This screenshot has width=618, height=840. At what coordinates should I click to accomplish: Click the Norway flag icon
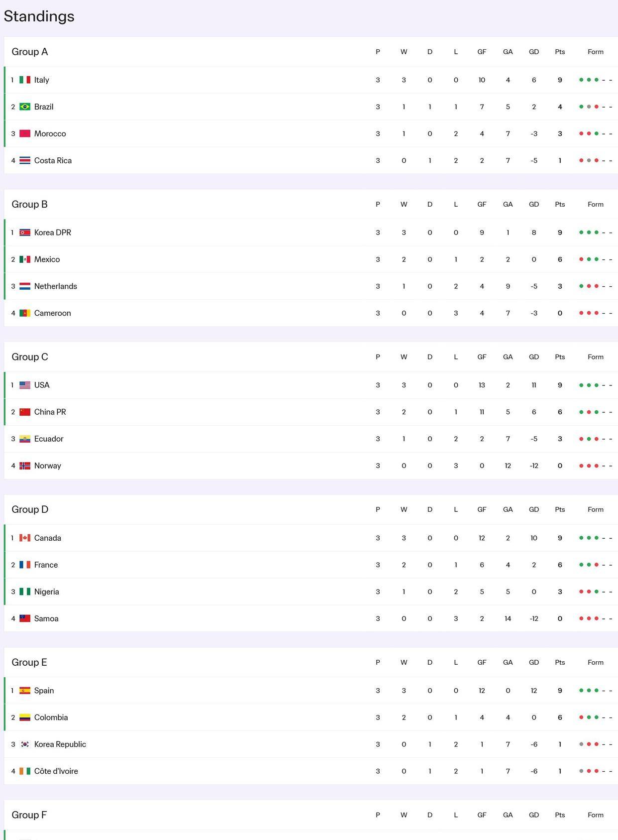click(x=25, y=466)
